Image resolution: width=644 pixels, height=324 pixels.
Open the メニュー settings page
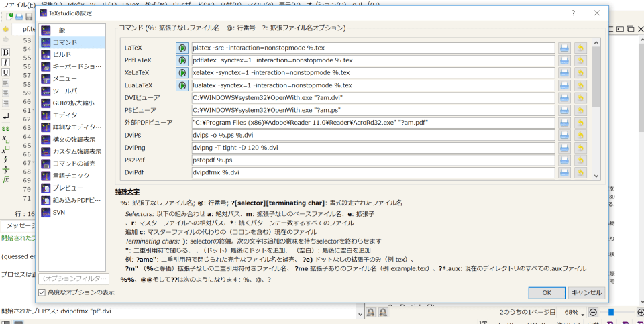point(72,78)
